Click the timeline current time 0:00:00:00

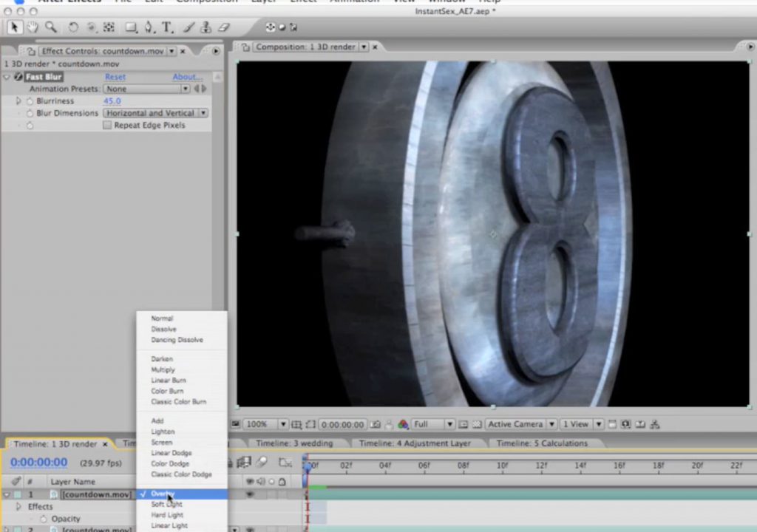(x=39, y=463)
